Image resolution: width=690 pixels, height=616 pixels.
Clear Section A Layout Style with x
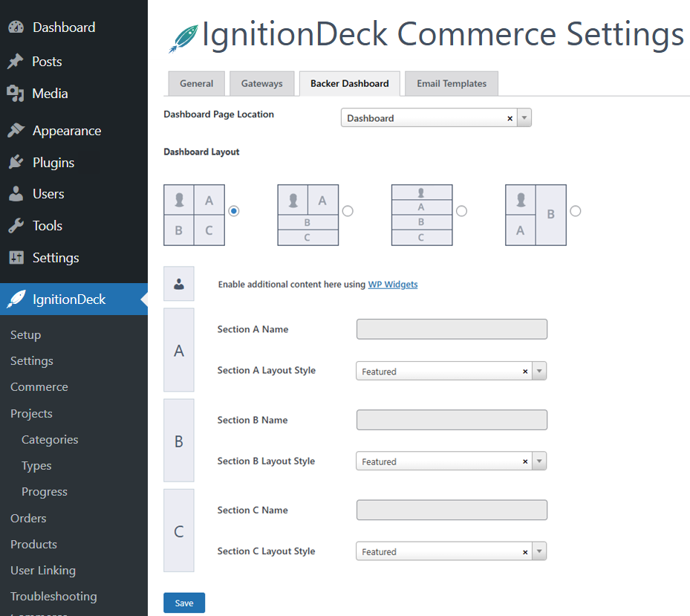[x=525, y=372]
